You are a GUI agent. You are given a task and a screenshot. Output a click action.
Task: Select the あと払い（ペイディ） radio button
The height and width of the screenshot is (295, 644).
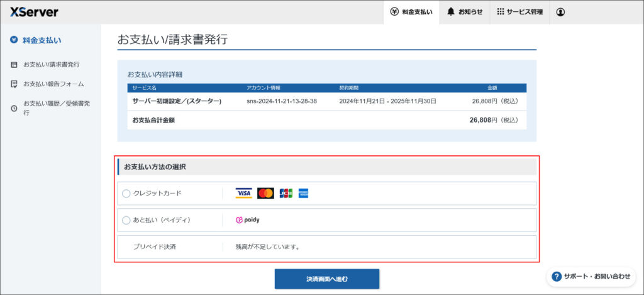click(126, 221)
